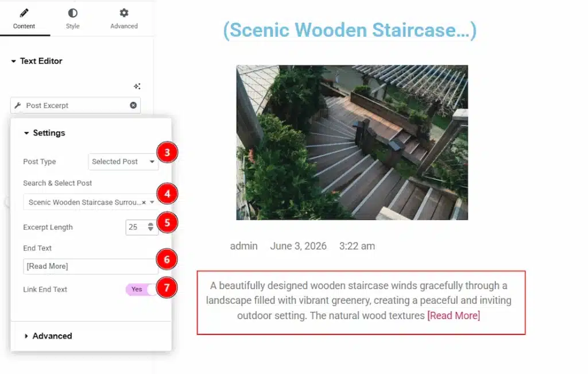Toggle the Link End Text switch
The image size is (588, 374).
[141, 289]
